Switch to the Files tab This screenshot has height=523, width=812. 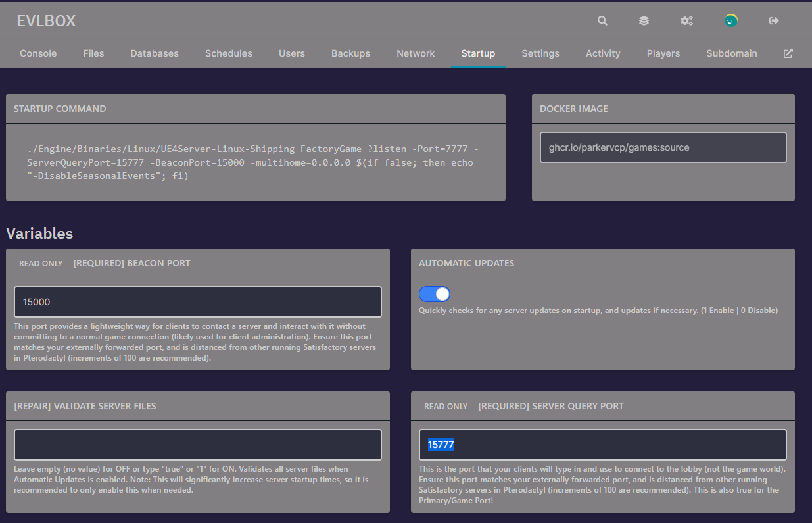(93, 53)
